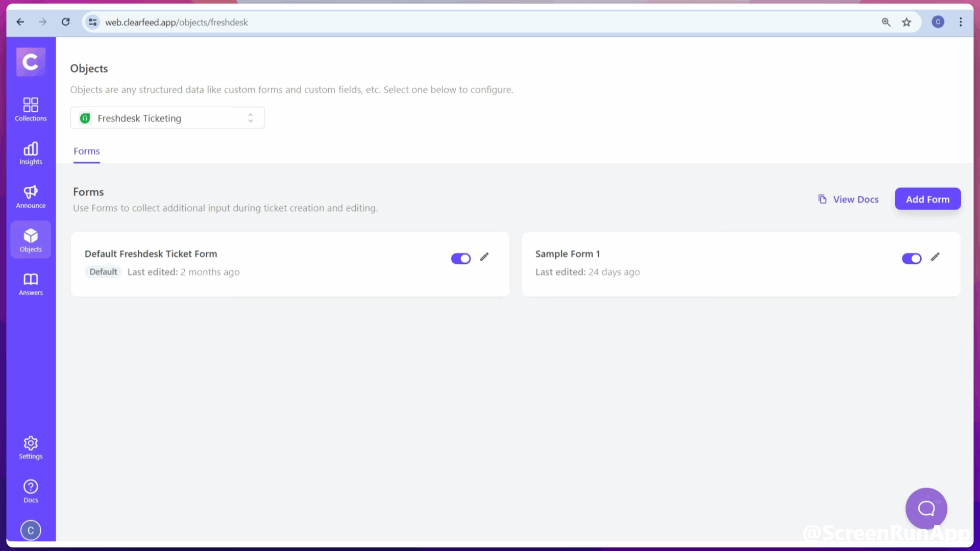Open Docs help icon in sidebar

(x=31, y=491)
